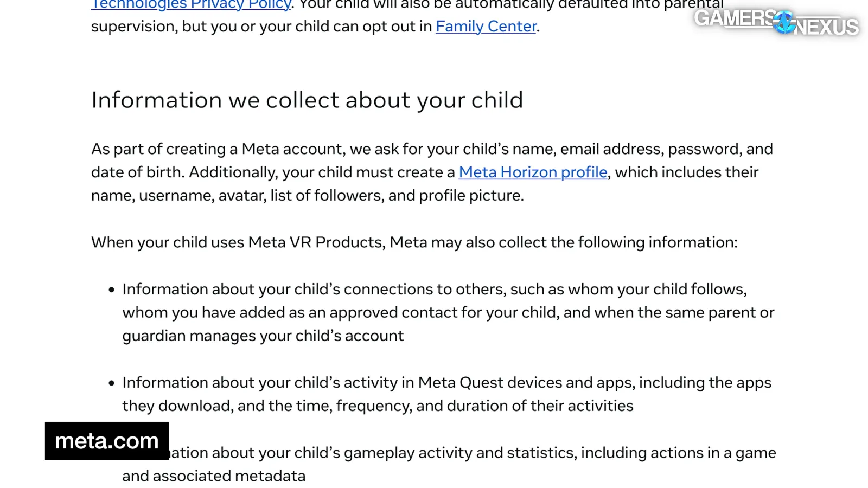Click the bullet dot before Meta Quest activity item
Viewport: 868px width, 488px height.
(112, 383)
